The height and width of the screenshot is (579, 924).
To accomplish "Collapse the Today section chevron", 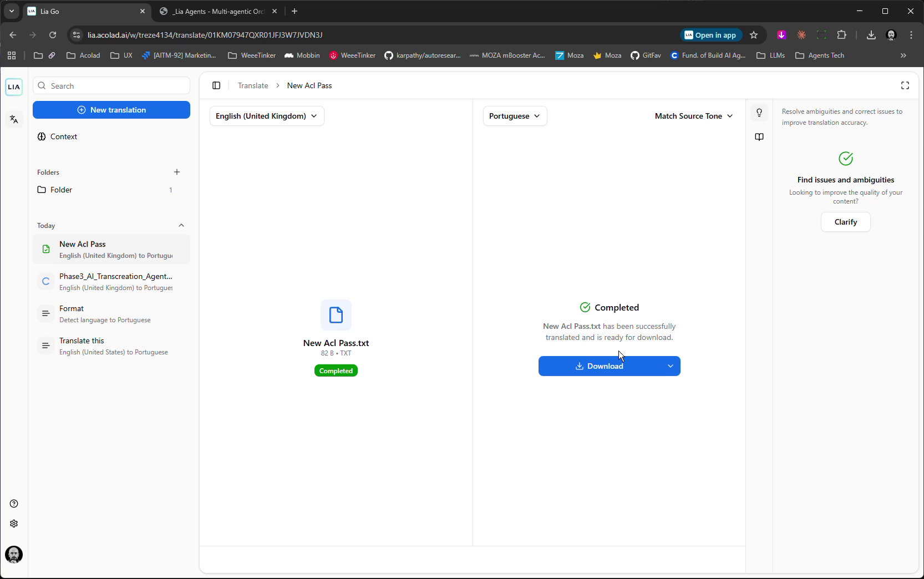I will click(x=181, y=225).
